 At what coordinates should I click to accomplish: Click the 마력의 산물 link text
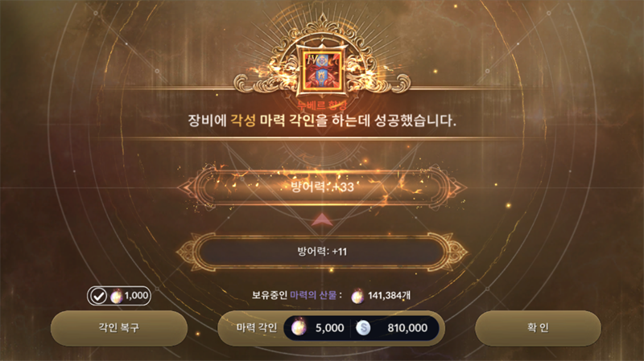coord(313,295)
